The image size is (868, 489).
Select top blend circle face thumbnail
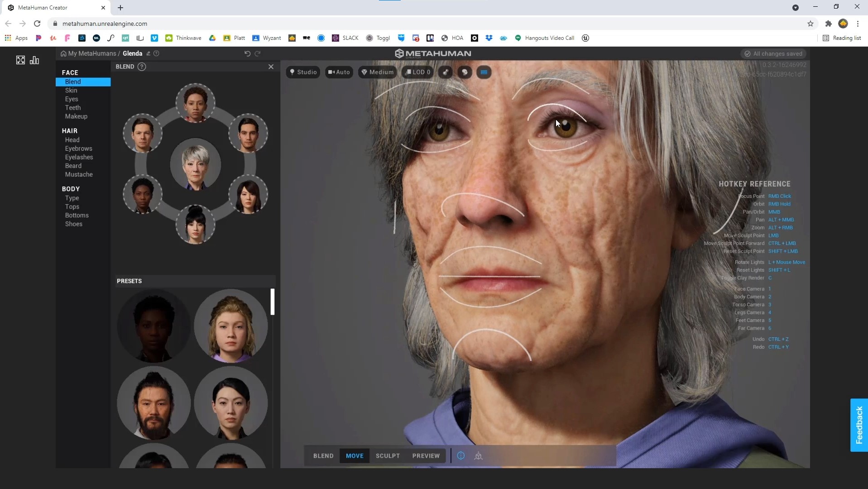[x=195, y=103]
